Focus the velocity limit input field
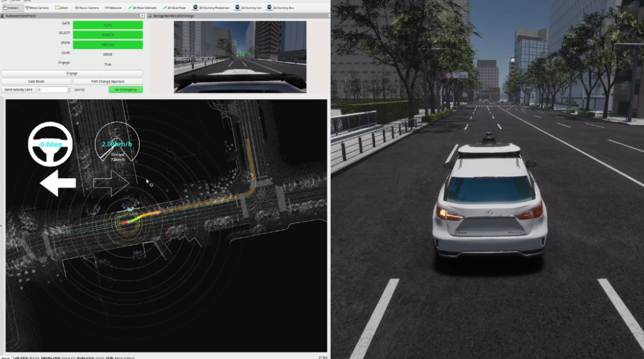This screenshot has height=359, width=644. click(x=52, y=90)
